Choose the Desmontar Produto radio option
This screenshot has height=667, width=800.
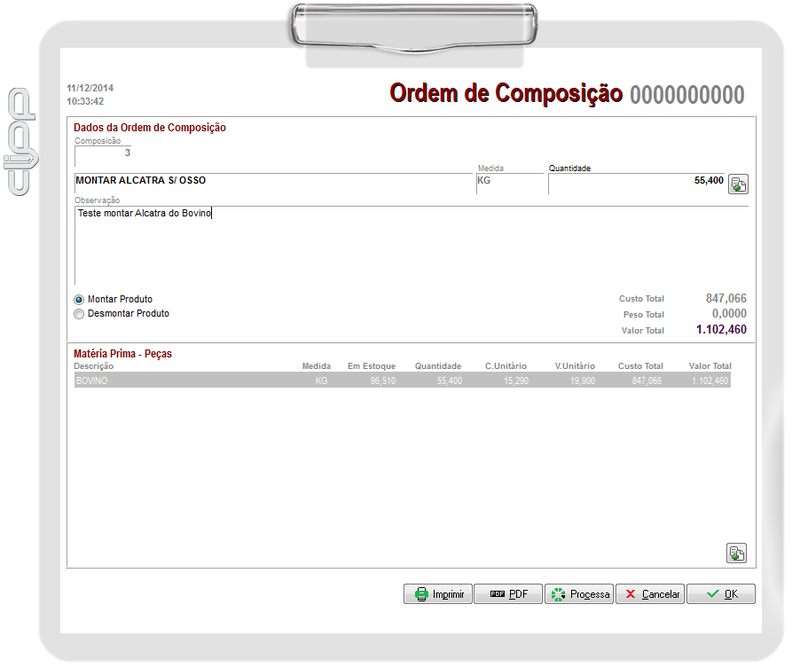tap(80, 314)
